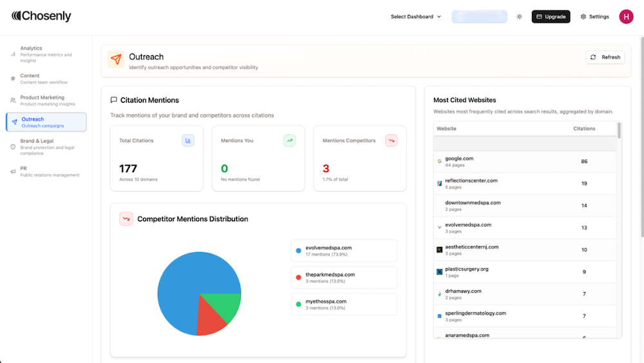Click the Outreach paper plane sidebar icon
This screenshot has width=644, height=363.
[x=14, y=122]
